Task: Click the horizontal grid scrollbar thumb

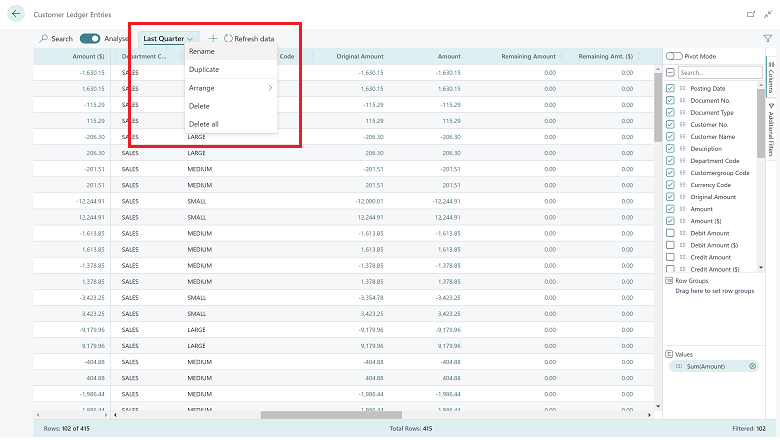Action: pos(331,415)
